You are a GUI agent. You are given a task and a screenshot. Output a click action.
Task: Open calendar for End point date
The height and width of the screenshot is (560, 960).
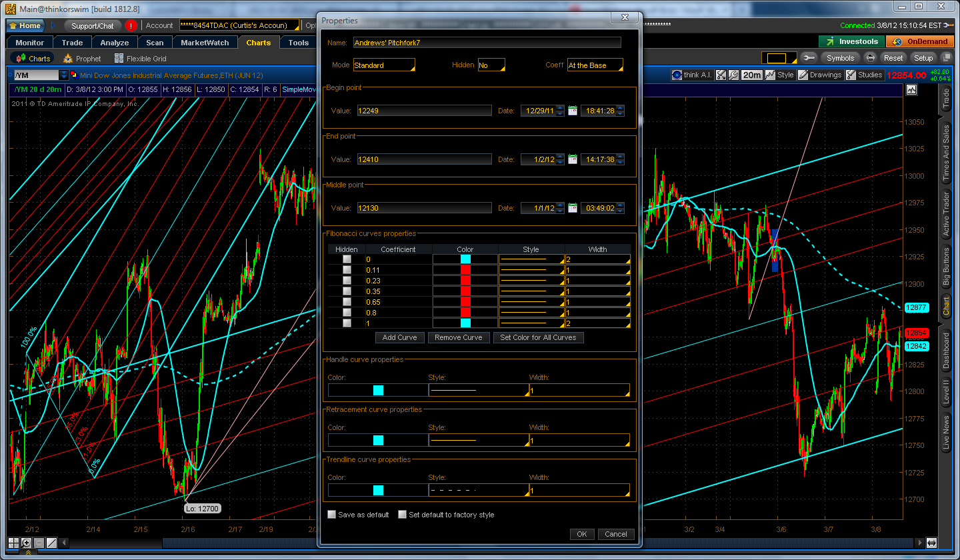click(x=573, y=159)
